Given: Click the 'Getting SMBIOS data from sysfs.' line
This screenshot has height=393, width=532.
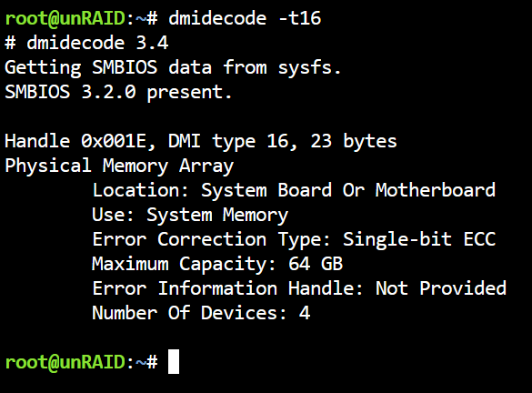Looking at the screenshot, I should 173,67.
